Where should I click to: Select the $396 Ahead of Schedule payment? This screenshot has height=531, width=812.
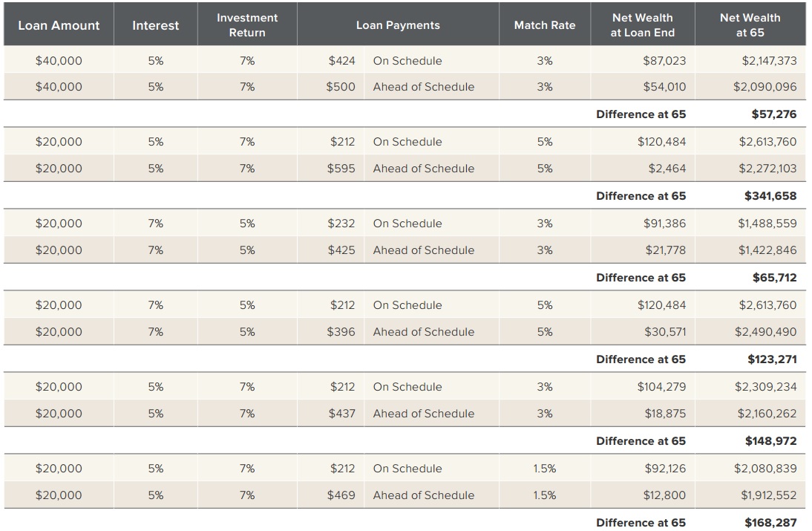pos(341,331)
